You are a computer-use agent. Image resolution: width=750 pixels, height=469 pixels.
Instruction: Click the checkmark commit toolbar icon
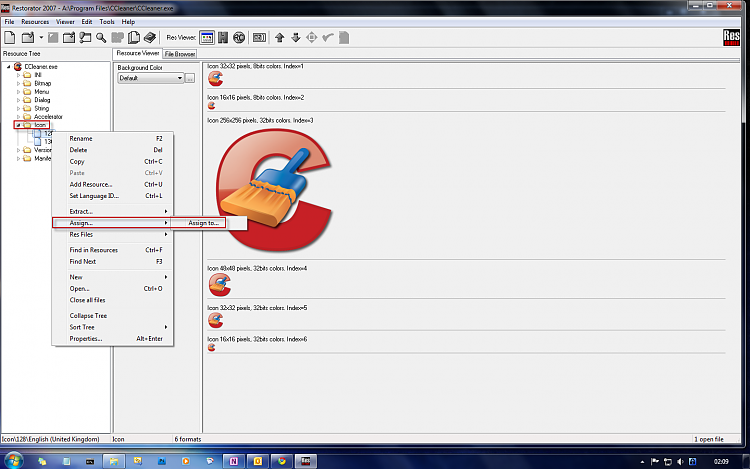tap(328, 37)
